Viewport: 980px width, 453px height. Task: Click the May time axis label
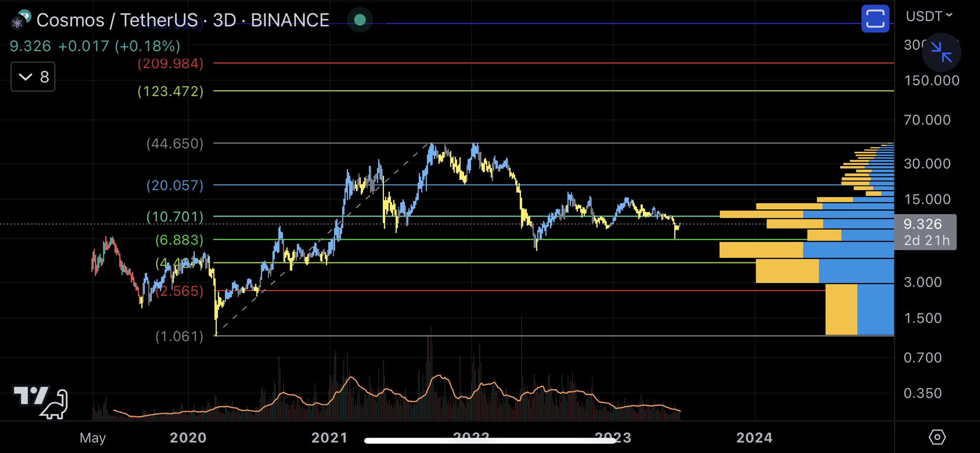pyautogui.click(x=93, y=437)
